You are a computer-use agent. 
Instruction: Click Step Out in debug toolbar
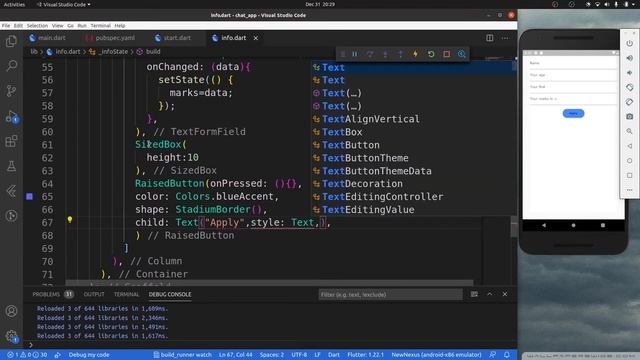tap(400, 54)
